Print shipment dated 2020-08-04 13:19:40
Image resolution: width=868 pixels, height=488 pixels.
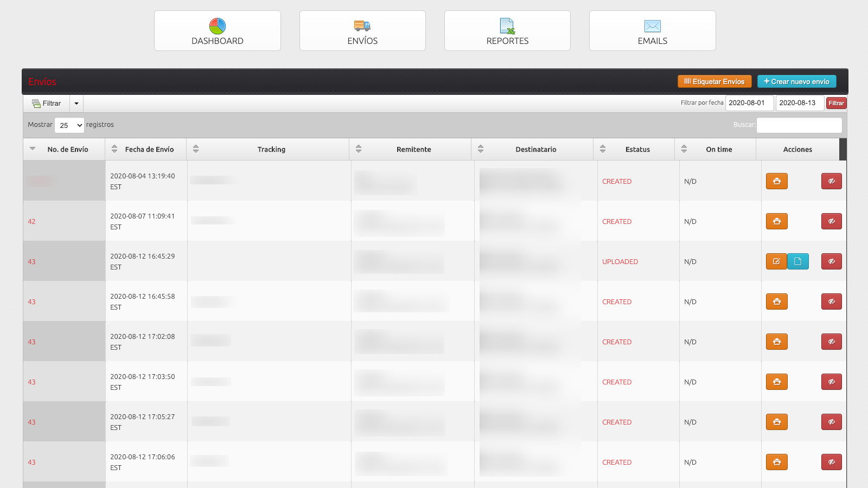click(777, 181)
